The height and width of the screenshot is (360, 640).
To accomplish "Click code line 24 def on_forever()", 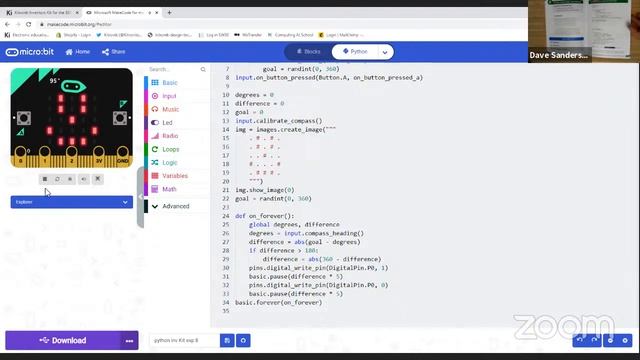I will pos(264,216).
